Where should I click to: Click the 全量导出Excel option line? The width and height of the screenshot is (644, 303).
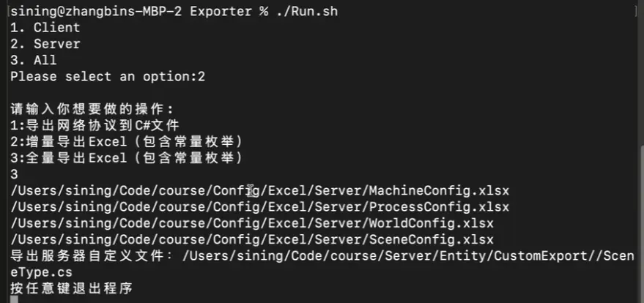(x=127, y=158)
